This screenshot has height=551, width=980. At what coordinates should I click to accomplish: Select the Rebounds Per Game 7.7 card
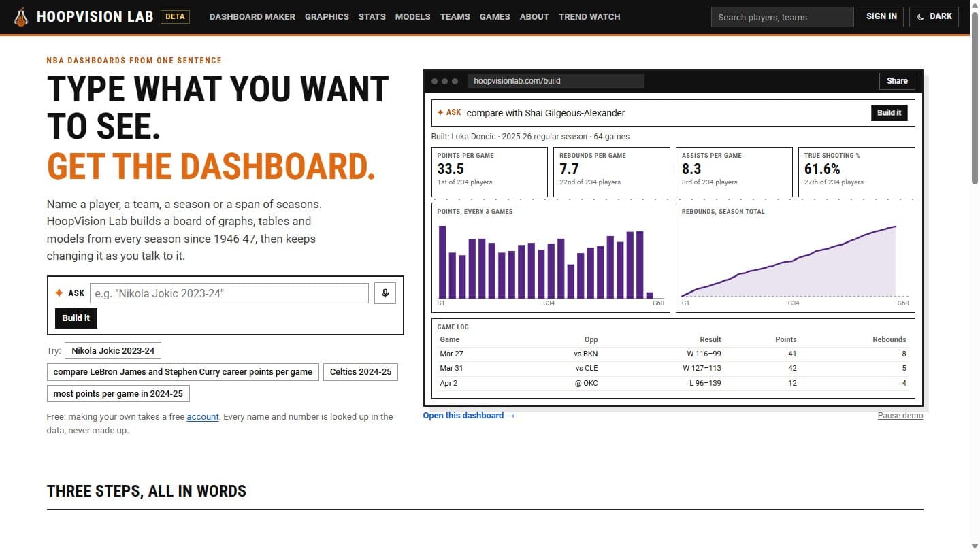(612, 172)
